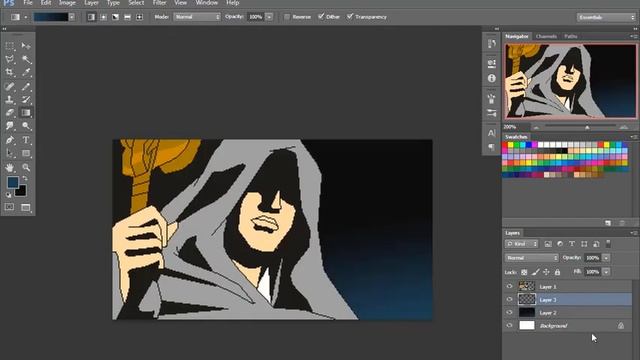This screenshot has width=640, height=360.
Task: Open the tool preset picker arrow
Action: coord(25,17)
